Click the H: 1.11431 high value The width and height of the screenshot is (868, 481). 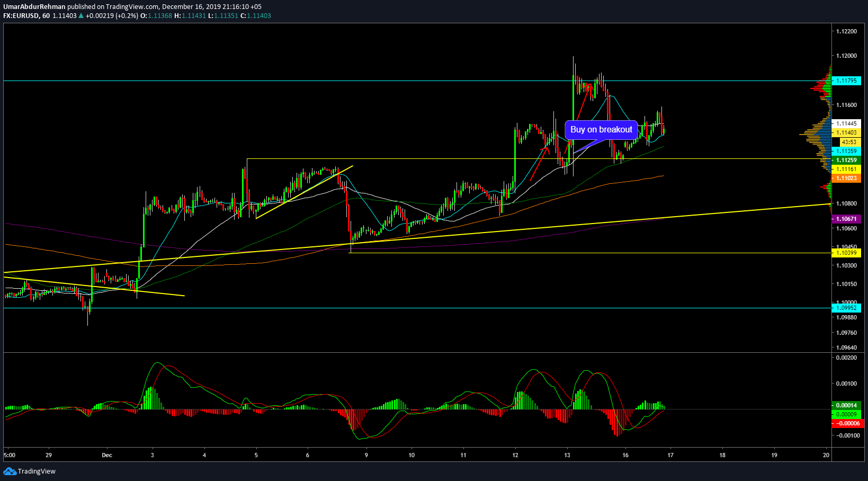[190, 16]
